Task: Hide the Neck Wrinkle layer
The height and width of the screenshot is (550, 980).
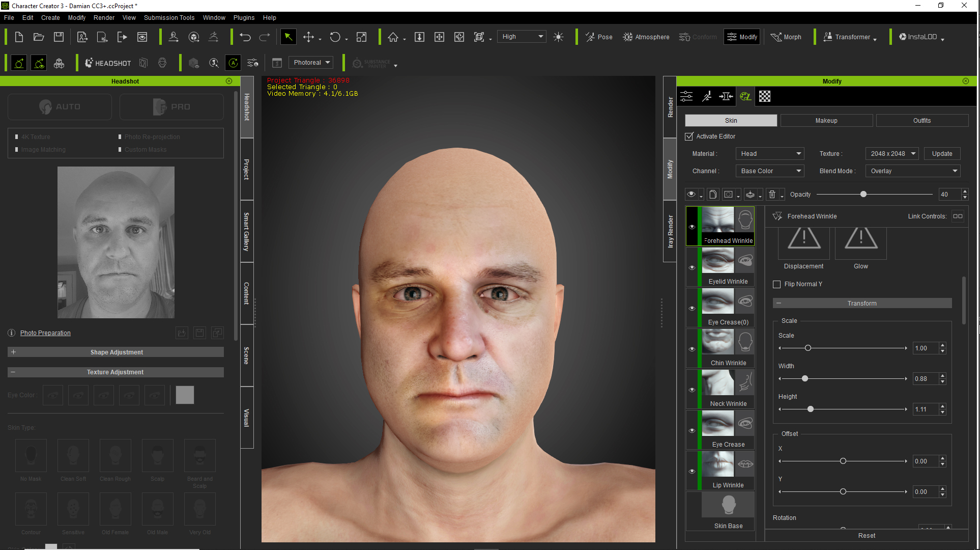Action: point(692,390)
